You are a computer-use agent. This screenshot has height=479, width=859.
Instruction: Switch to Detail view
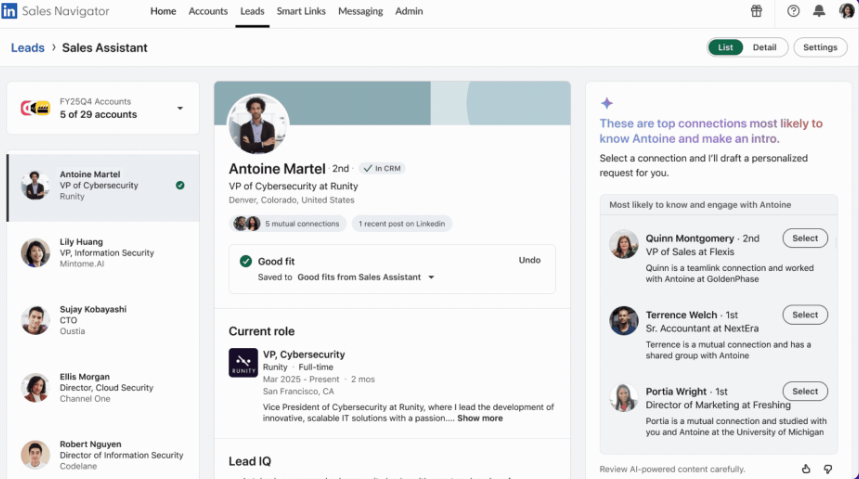(764, 48)
